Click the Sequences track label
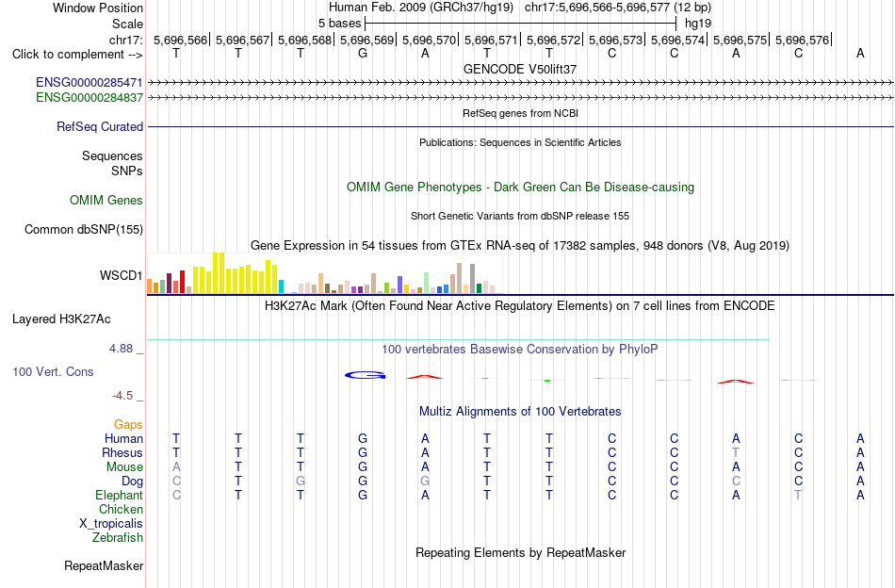This screenshot has height=588, width=895. pyautogui.click(x=112, y=155)
